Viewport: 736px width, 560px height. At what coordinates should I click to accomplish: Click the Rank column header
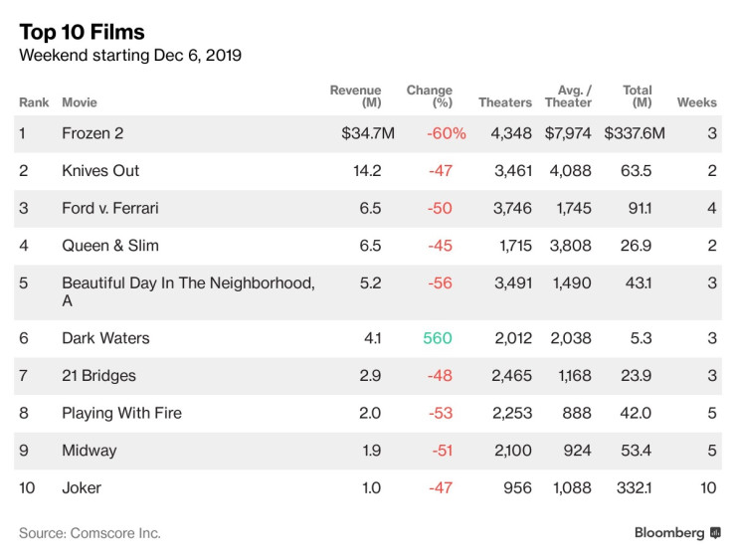coord(34,102)
